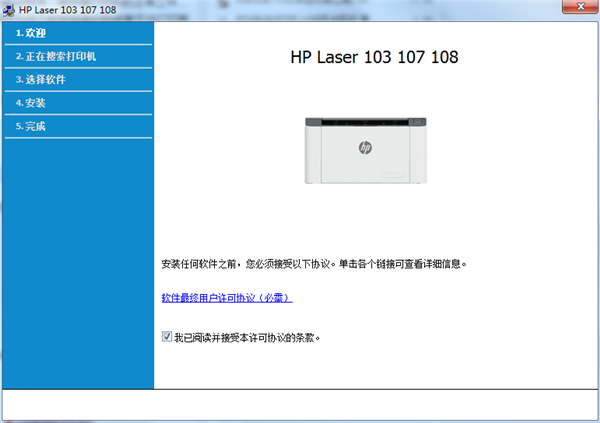The height and width of the screenshot is (423, 600).
Task: Click the 安装任何软件之前 instruction text
Action: [x=314, y=264]
